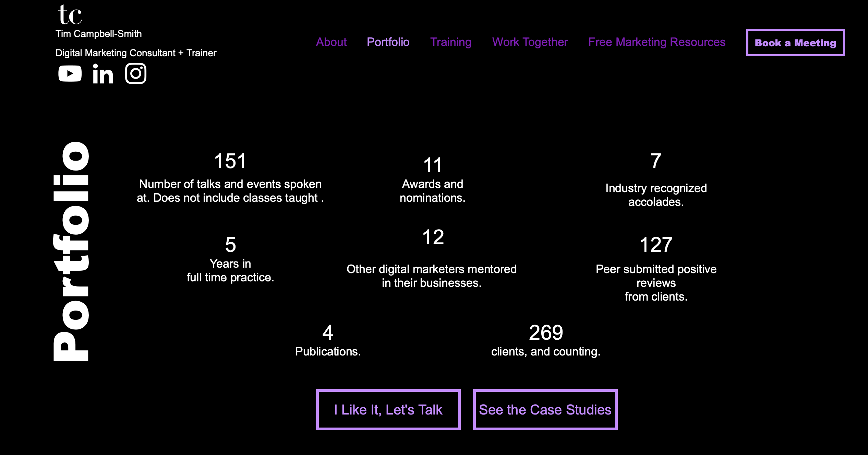Click the Publications label
The height and width of the screenshot is (455, 868).
328,352
